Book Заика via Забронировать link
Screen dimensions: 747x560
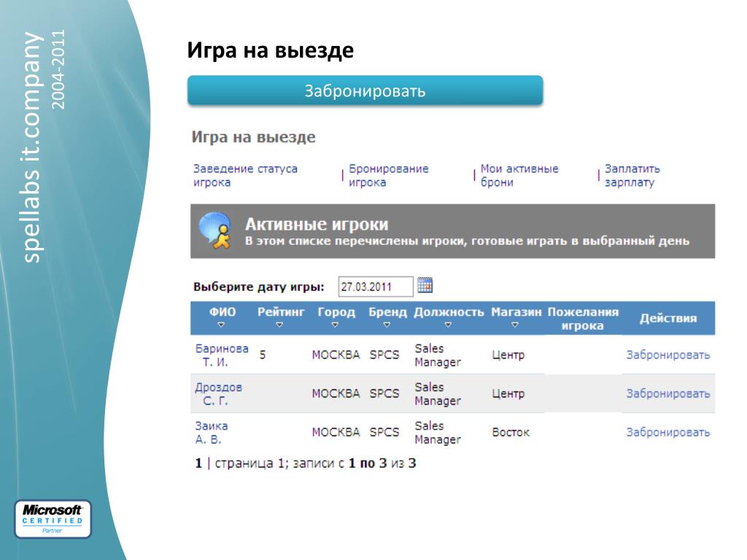tap(668, 432)
